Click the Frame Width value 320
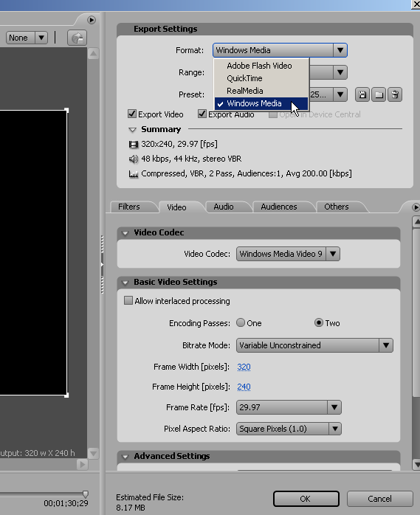Screen dimensions: 420x515 click(244, 367)
